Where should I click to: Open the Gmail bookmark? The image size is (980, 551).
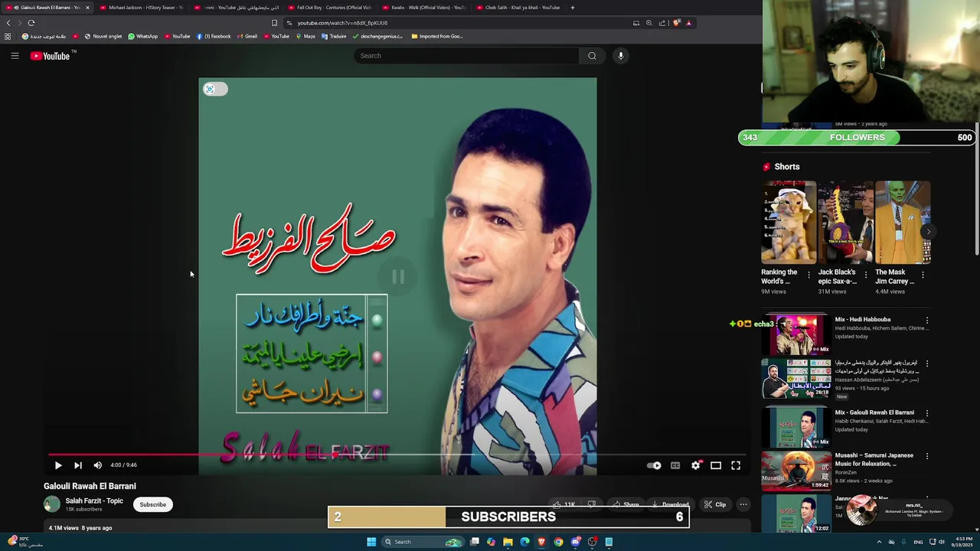click(x=247, y=36)
